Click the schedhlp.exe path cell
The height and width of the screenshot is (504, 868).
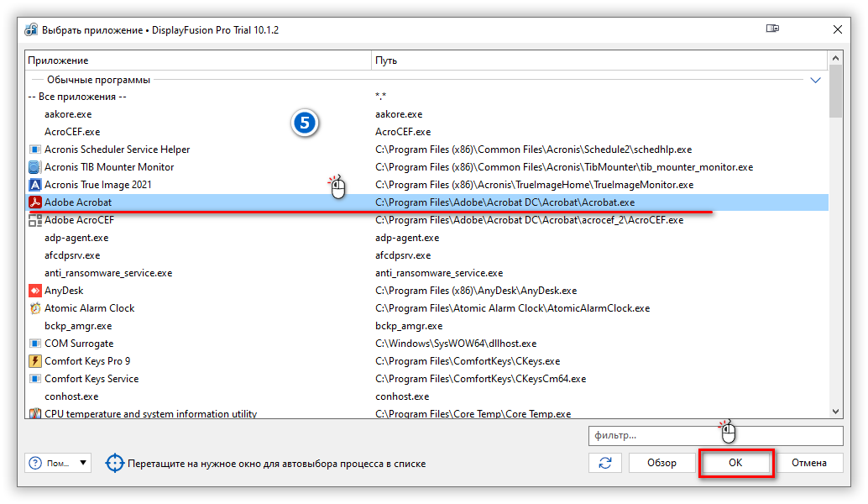534,150
